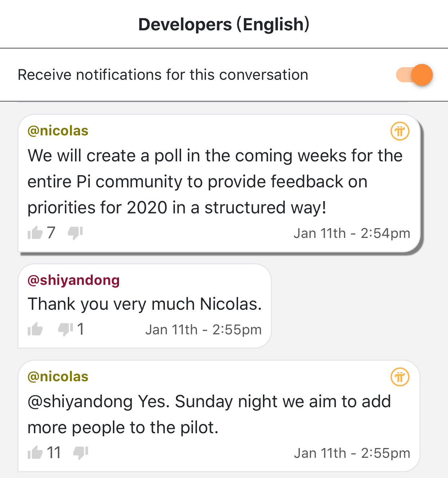Viewport: 448px width, 478px height.
Task: Dislike nicolas's Sunday night pilot message
Action: pyautogui.click(x=81, y=453)
